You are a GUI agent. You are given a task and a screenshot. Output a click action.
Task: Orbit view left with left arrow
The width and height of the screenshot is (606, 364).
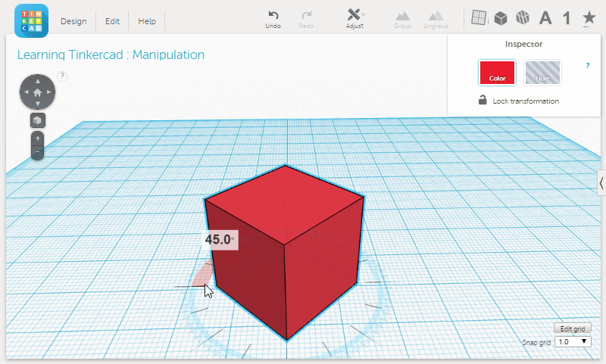pyautogui.click(x=27, y=92)
